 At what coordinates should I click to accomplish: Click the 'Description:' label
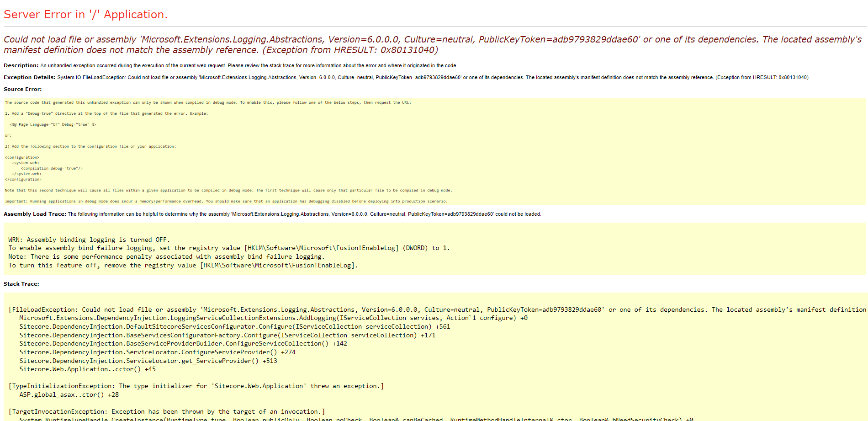[21, 65]
